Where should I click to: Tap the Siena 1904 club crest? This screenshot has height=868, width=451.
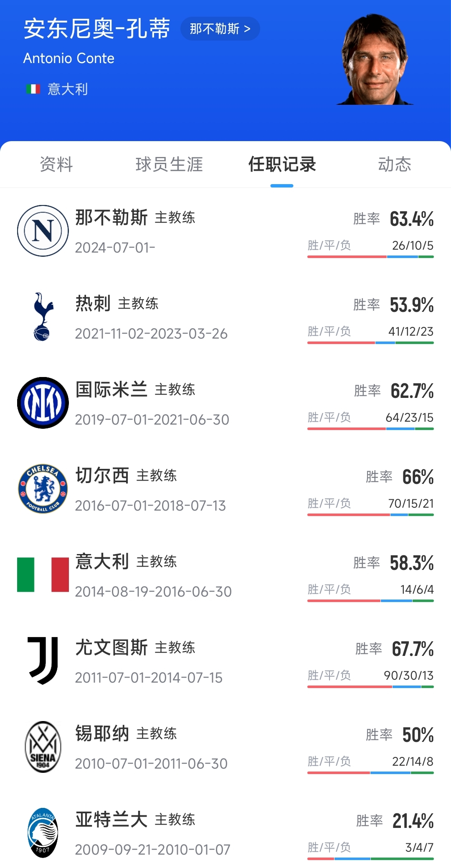coord(43,747)
